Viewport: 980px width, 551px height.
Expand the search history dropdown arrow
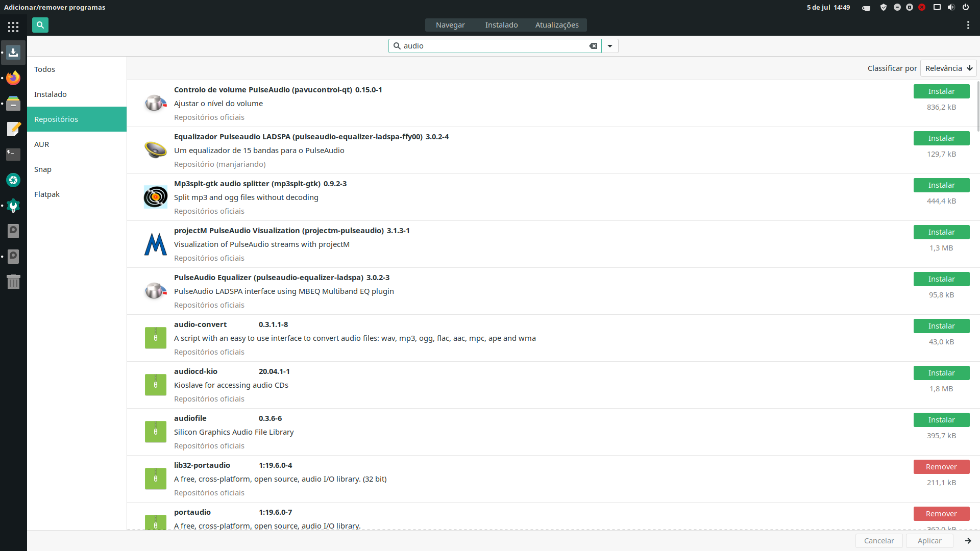click(610, 46)
